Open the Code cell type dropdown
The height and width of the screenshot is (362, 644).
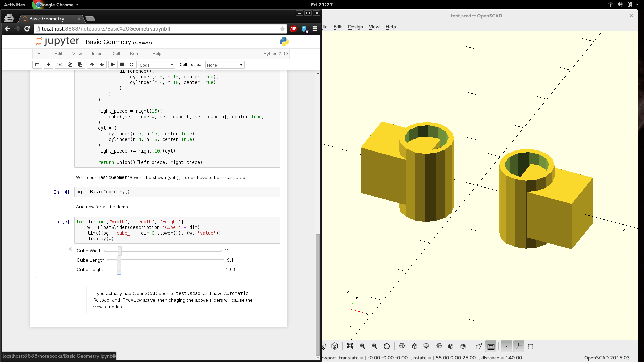click(x=156, y=65)
